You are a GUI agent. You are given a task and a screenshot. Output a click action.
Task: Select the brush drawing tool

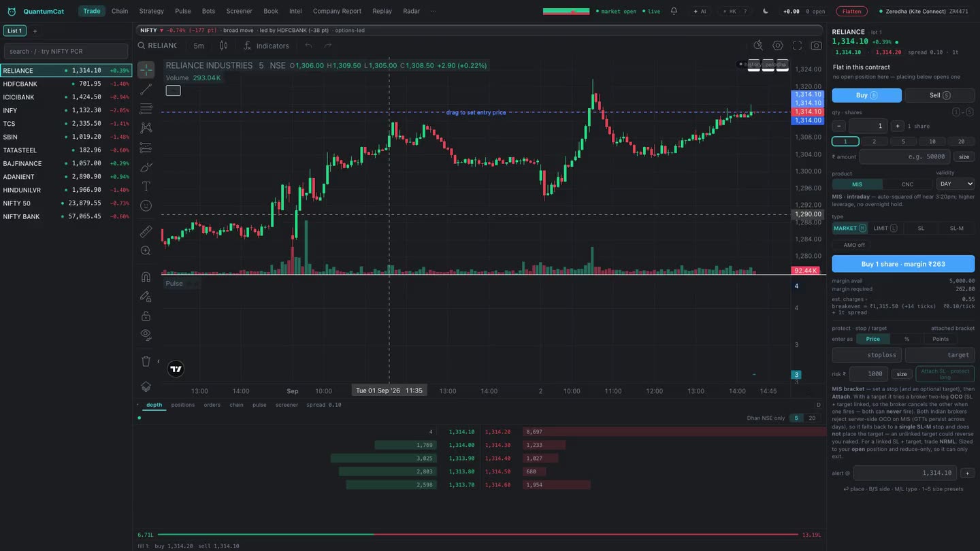tap(146, 167)
